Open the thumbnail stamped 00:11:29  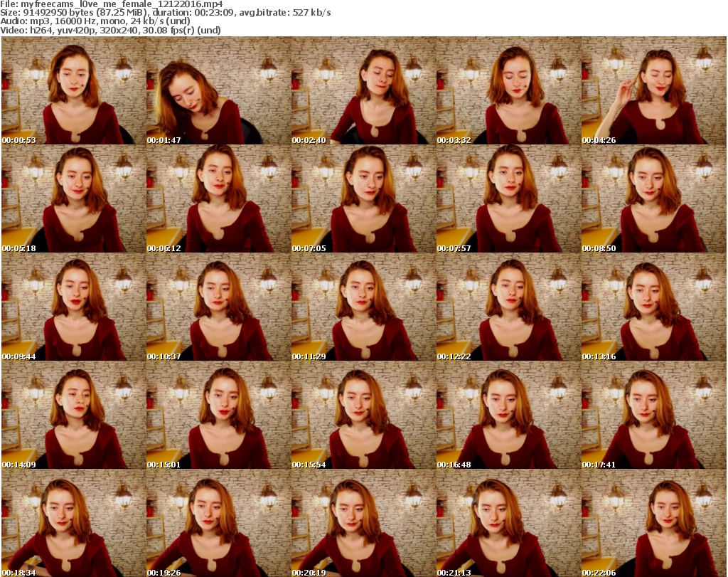point(364,307)
